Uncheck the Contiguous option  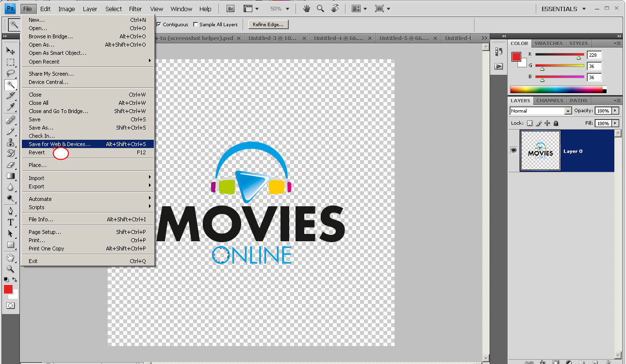[159, 24]
